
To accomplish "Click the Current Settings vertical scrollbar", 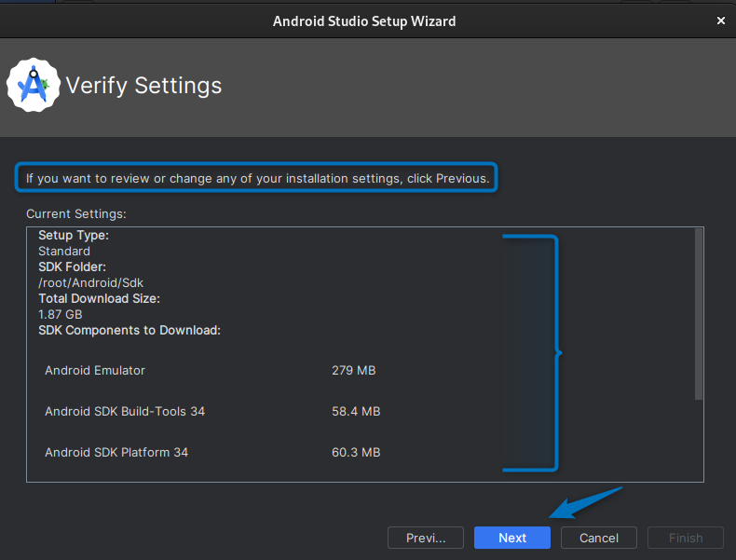I will tap(699, 314).
